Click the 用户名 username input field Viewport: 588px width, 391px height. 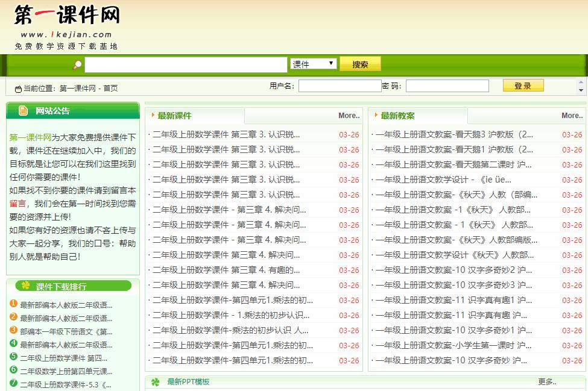(340, 86)
